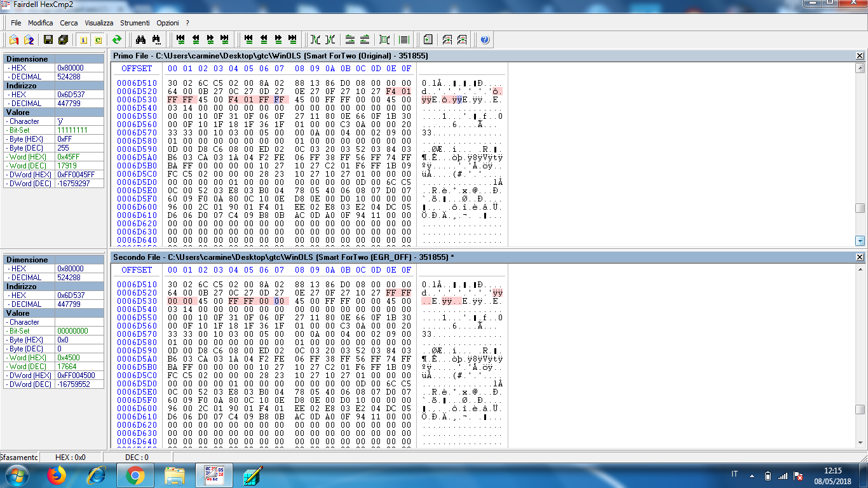Image resolution: width=868 pixels, height=488 pixels.
Task: Click the Secondo File title bar path
Action: coord(283,257)
